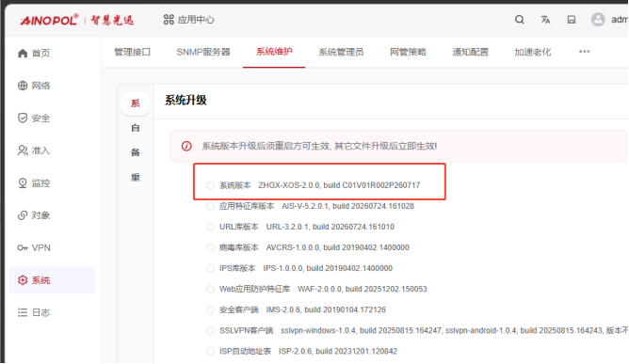Select the 系统版本 radio button
Screen dimensions: 629x364
(210, 185)
